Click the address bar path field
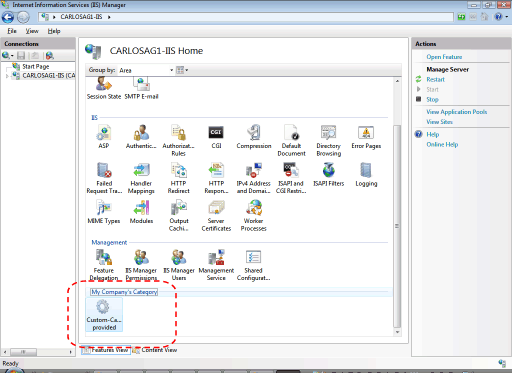 (246, 17)
